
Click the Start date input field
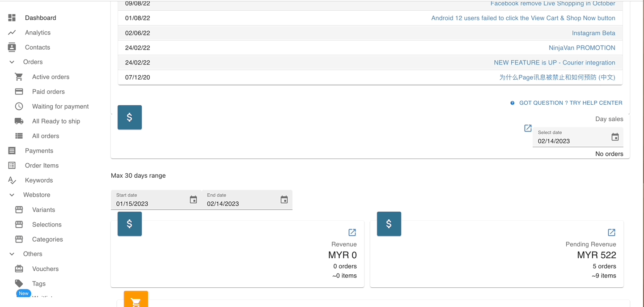click(x=150, y=204)
